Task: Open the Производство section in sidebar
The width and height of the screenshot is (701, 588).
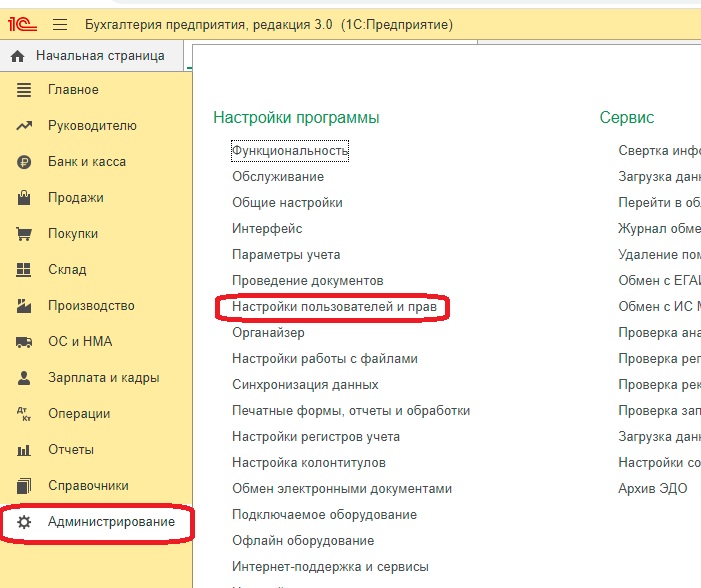Action: pyautogui.click(x=91, y=306)
